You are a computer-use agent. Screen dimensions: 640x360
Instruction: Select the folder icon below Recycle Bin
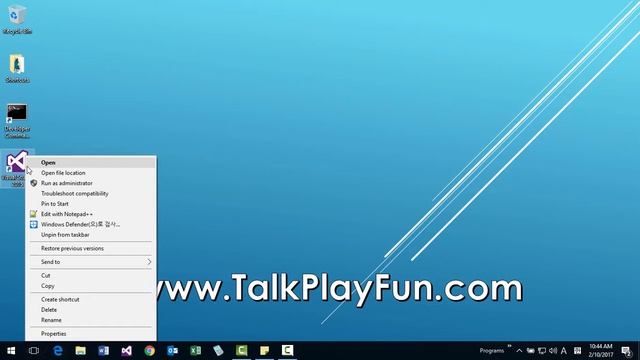click(17, 68)
